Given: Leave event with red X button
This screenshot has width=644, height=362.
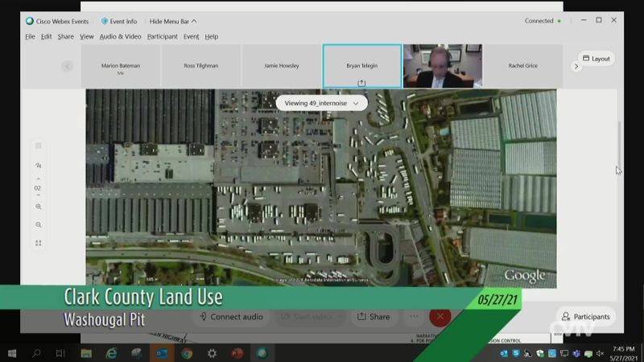Looking at the screenshot, I should point(440,316).
